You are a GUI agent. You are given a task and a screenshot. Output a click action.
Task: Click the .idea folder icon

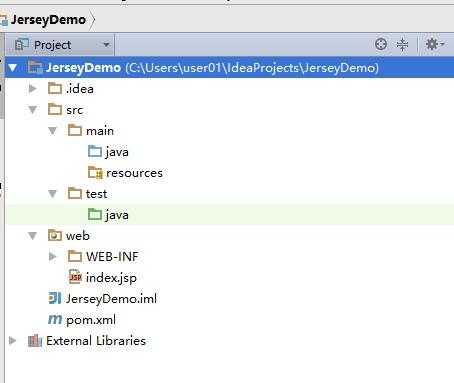click(x=55, y=88)
